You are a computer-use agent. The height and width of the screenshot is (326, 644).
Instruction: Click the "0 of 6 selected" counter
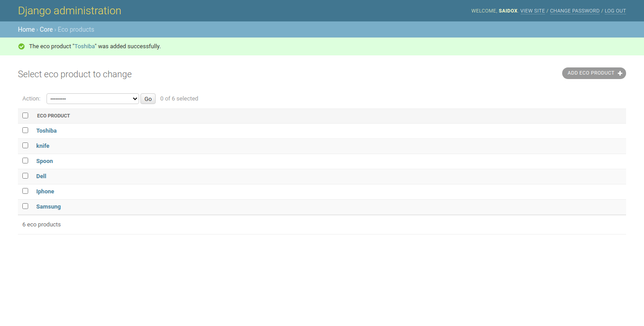[x=179, y=99]
